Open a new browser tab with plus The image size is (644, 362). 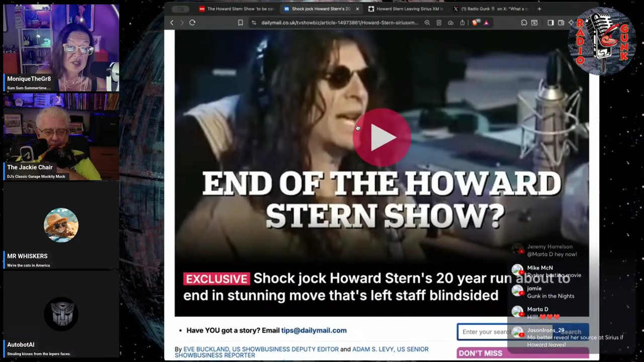point(539,9)
